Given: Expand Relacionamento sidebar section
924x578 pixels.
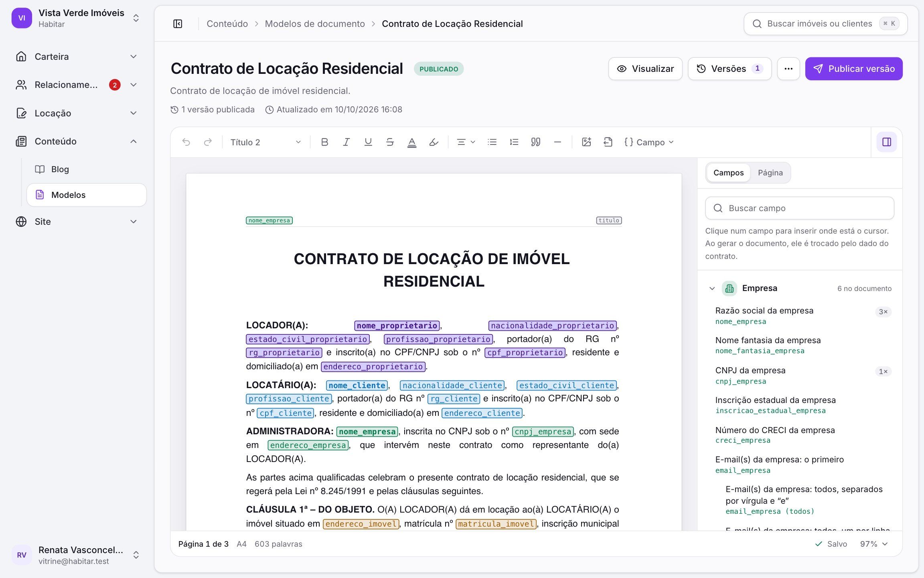Looking at the screenshot, I should pyautogui.click(x=77, y=85).
